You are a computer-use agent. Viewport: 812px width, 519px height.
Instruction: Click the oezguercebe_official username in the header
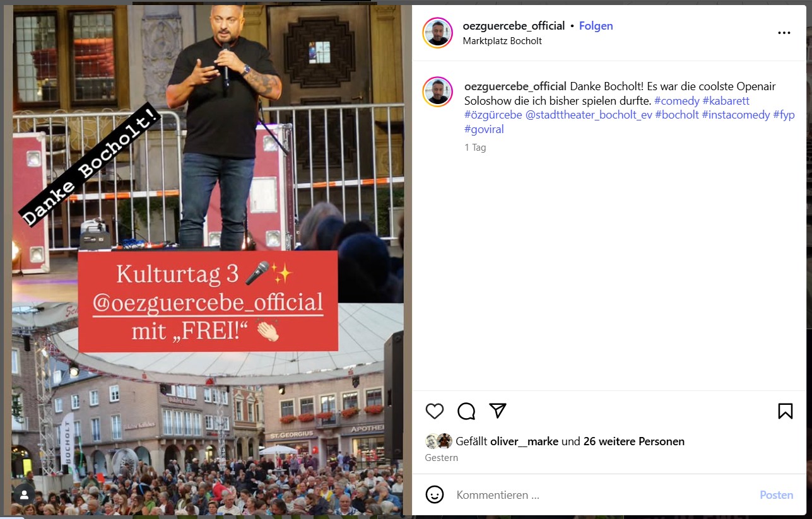point(514,26)
